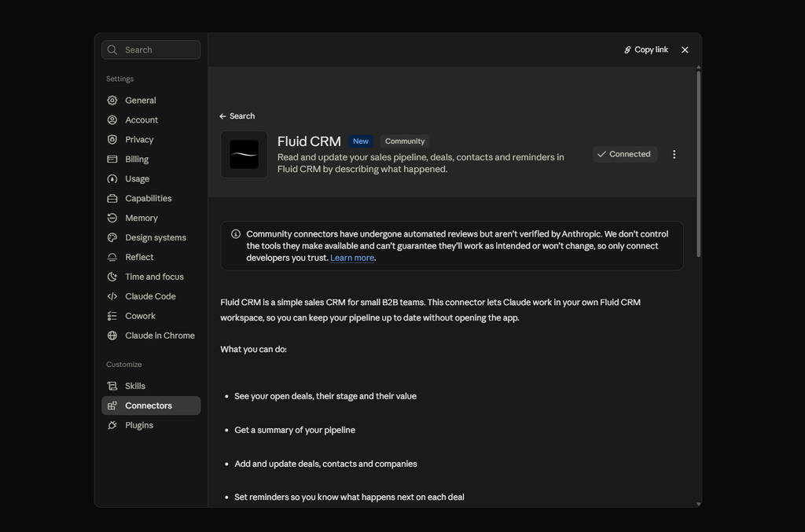
Task: Click the vertical scrollbar thumb
Action: click(698, 164)
